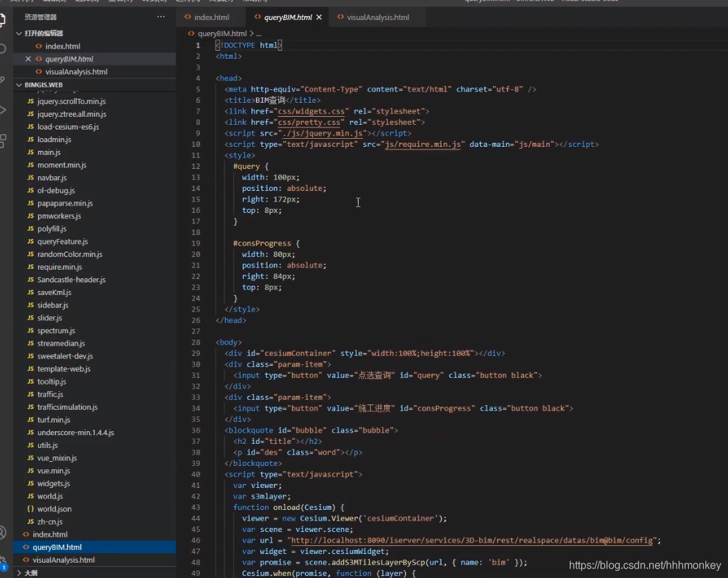The height and width of the screenshot is (578, 728).
Task: Open the Run and Debug activity icon
Action: click(x=2, y=110)
